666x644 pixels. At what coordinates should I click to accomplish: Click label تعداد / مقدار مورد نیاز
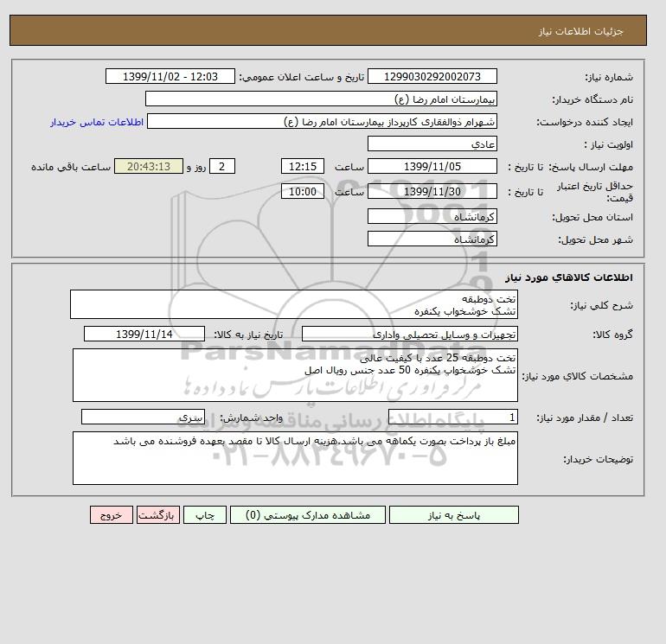[x=585, y=418]
